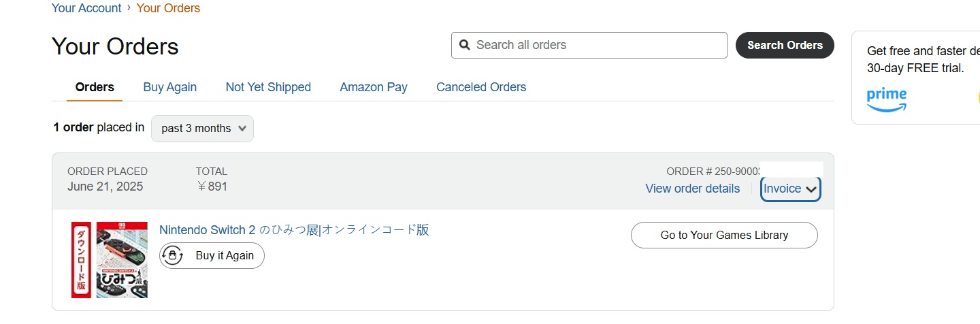Open the Nintendo Switch 2 product title link
Viewport: 980px width, 324px height.
[x=294, y=230]
